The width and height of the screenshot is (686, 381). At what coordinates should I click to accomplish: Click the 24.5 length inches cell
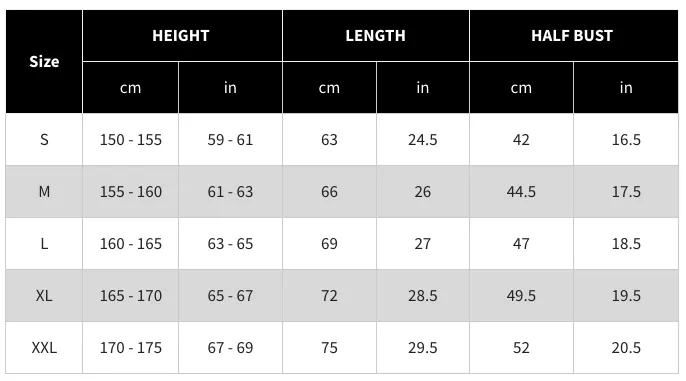(423, 140)
